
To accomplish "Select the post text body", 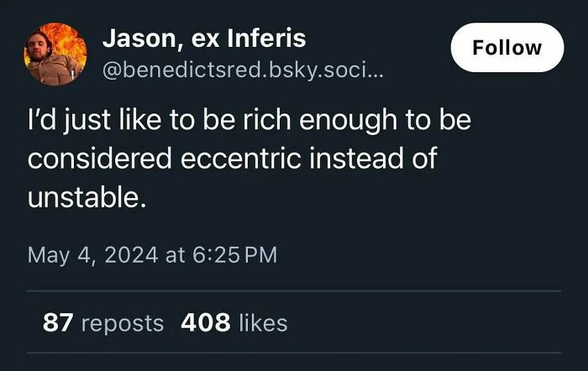I will (x=249, y=159).
